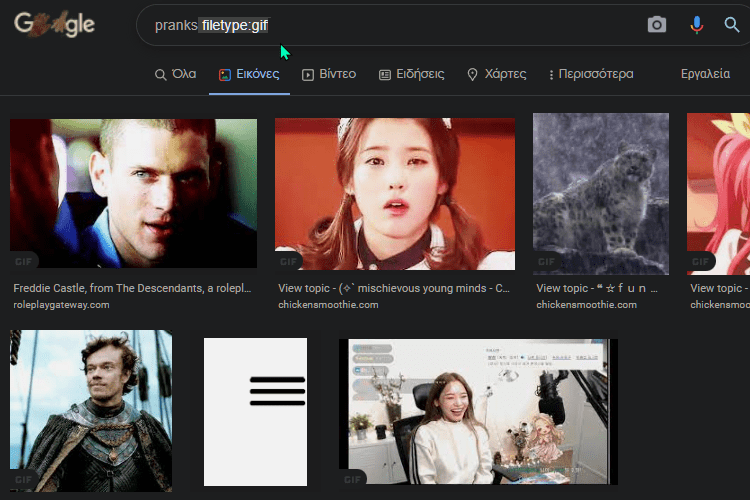The width and height of the screenshot is (750, 500).
Task: Open the Χάρτες tab
Action: [x=497, y=74]
